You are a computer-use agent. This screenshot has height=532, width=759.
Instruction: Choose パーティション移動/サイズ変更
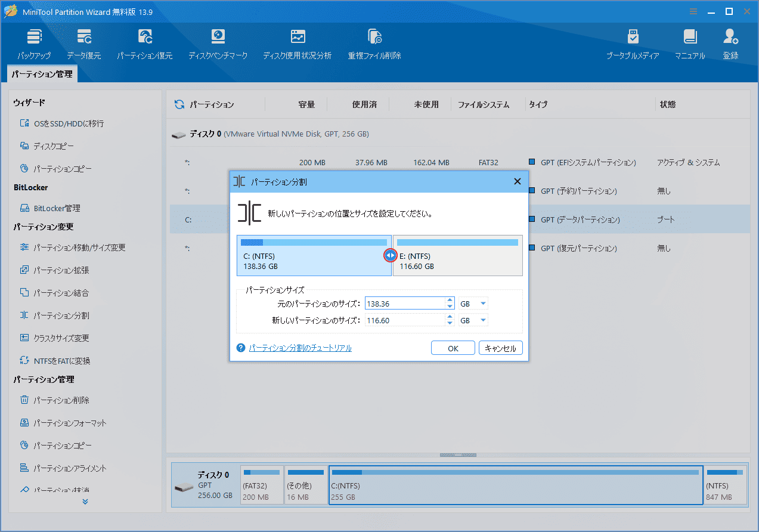click(x=73, y=248)
